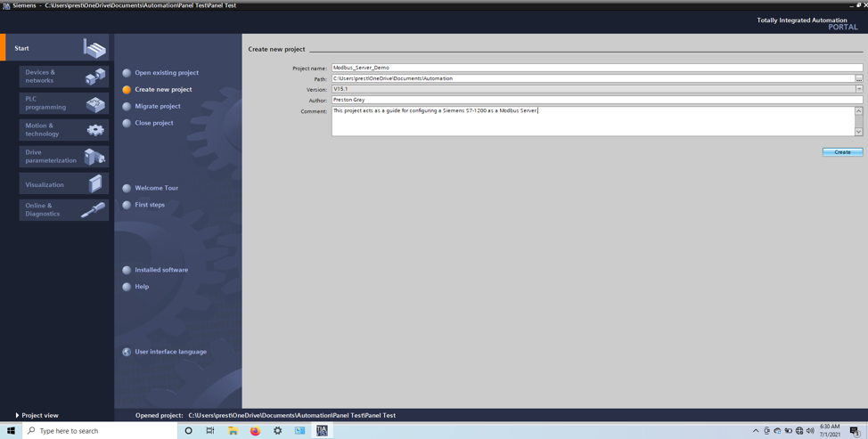
Task: Click the bullet beside Help
Action: pyautogui.click(x=127, y=287)
